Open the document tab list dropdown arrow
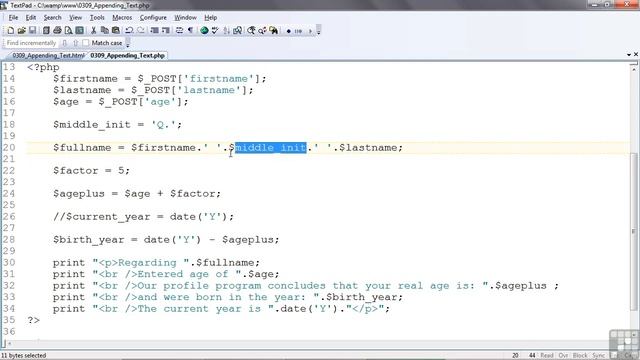Viewport: 640px width, 360px height. [x=629, y=54]
